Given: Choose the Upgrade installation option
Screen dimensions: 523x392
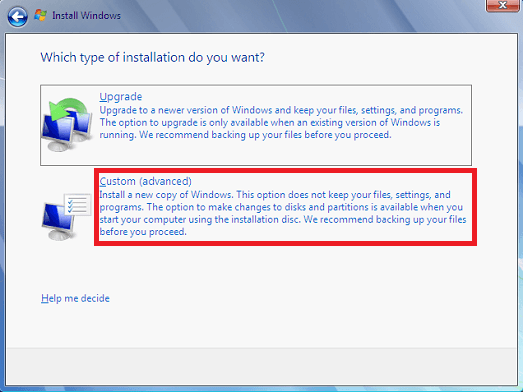Looking at the screenshot, I should pyautogui.click(x=256, y=125).
